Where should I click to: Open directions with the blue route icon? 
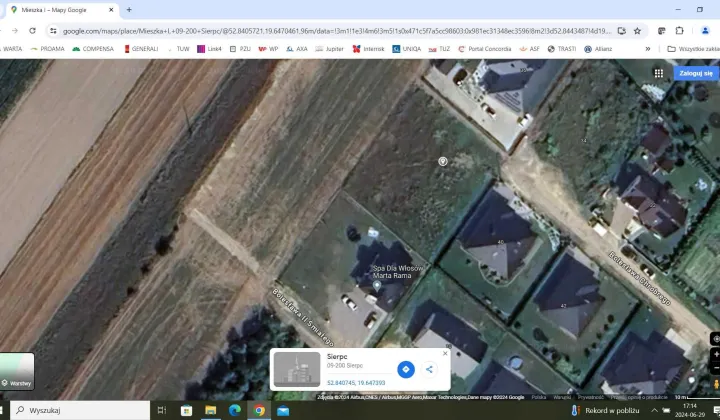click(x=406, y=370)
